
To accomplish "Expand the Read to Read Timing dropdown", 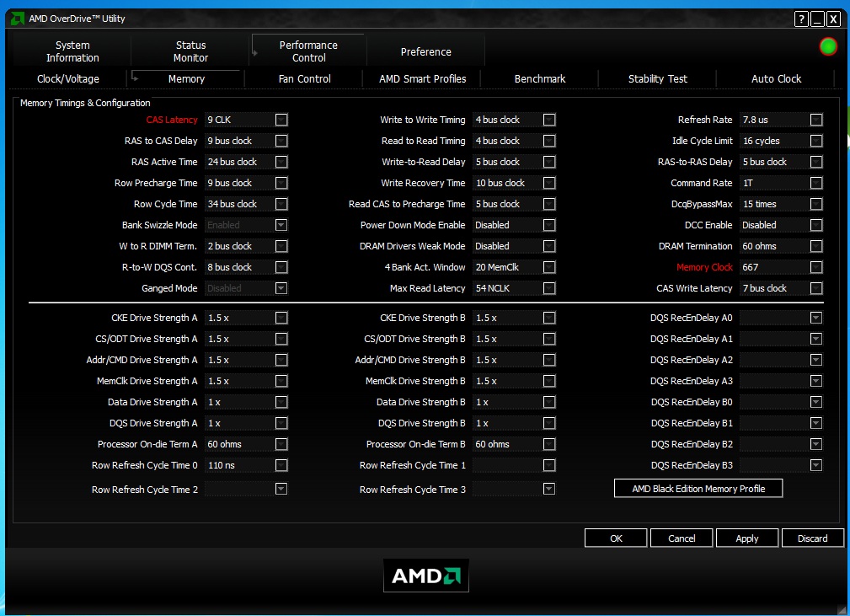I will tap(549, 141).
